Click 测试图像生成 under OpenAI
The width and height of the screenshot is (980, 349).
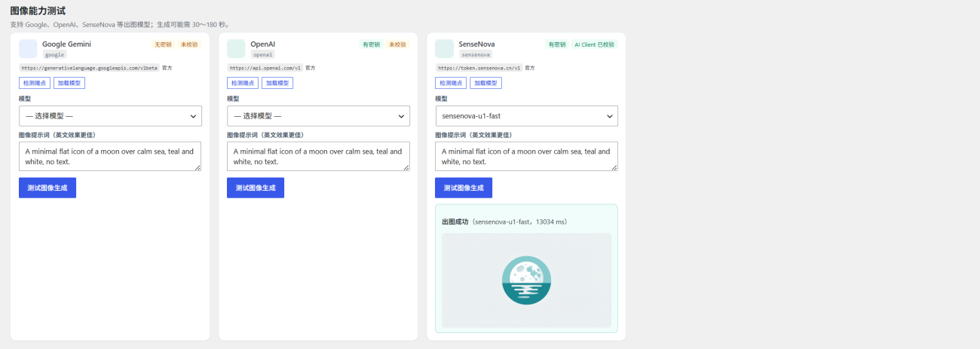(x=256, y=188)
